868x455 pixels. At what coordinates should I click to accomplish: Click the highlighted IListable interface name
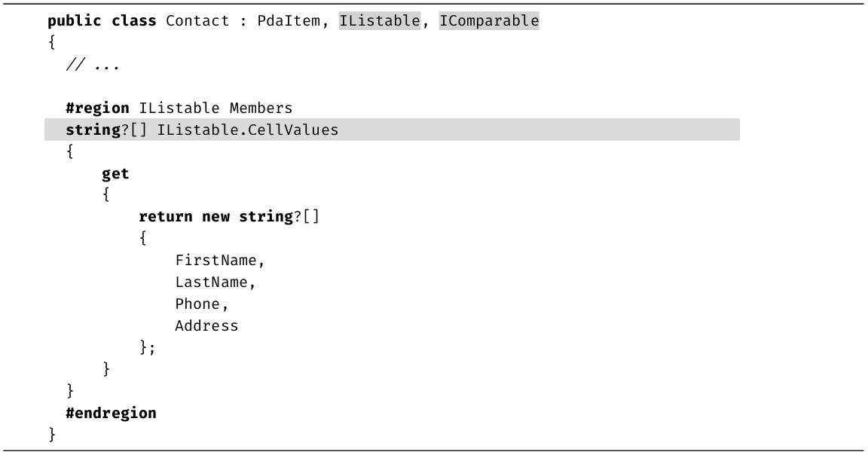[380, 21]
